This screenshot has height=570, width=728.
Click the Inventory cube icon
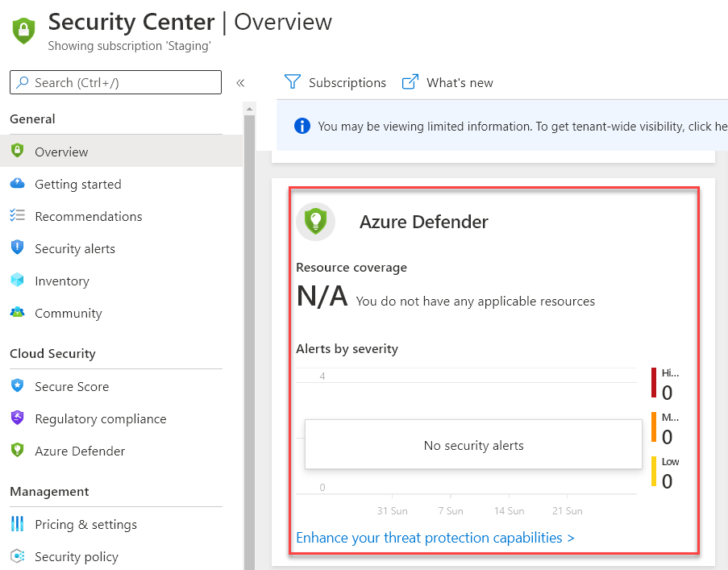pyautogui.click(x=18, y=281)
